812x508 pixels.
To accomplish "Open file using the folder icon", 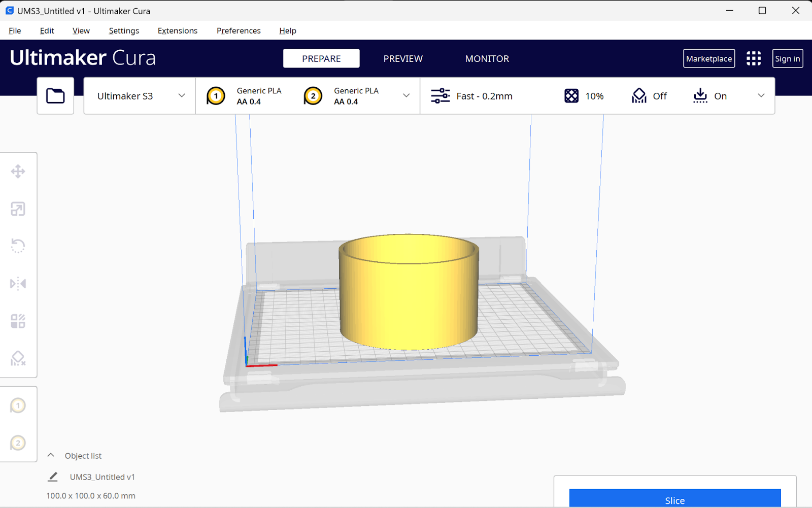I will [55, 95].
